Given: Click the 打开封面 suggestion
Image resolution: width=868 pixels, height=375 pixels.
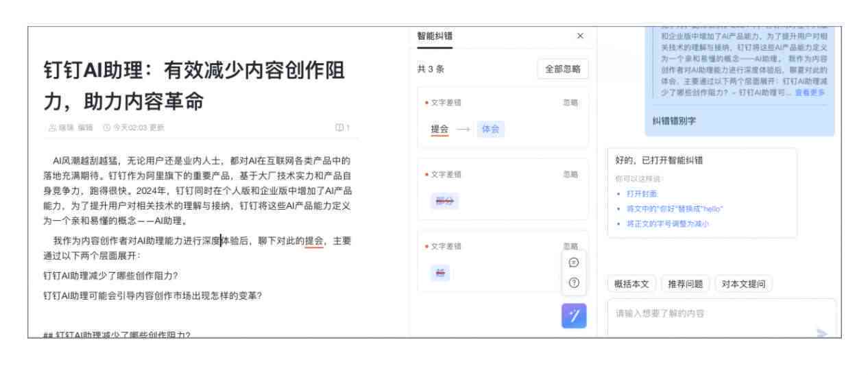Looking at the screenshot, I should pos(642,194).
